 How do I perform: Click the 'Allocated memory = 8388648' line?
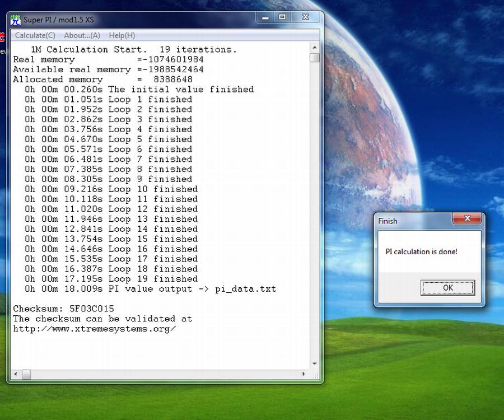[x=103, y=80]
